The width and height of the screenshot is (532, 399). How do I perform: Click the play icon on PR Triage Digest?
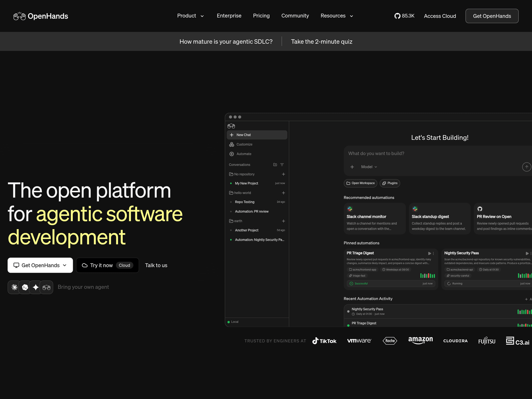coord(430,253)
